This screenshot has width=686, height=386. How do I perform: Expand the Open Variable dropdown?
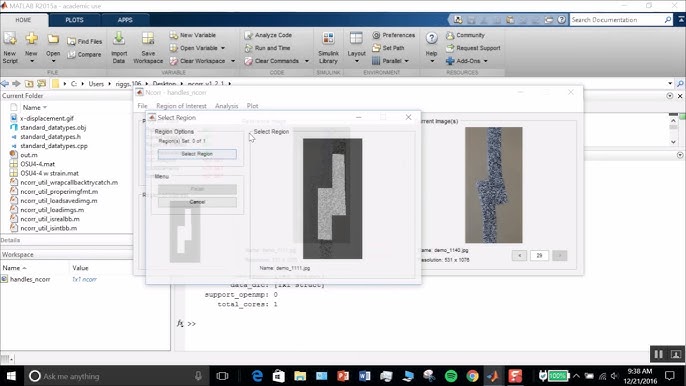coord(223,48)
